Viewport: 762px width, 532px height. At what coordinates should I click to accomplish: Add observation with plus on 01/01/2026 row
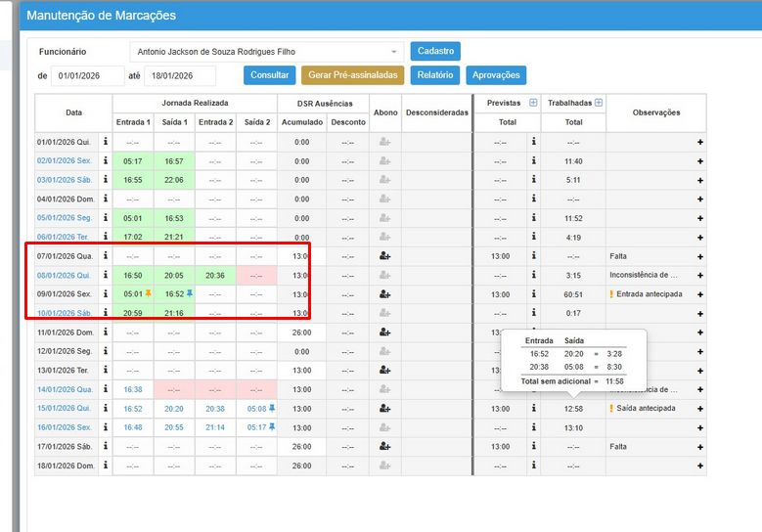coord(699,143)
